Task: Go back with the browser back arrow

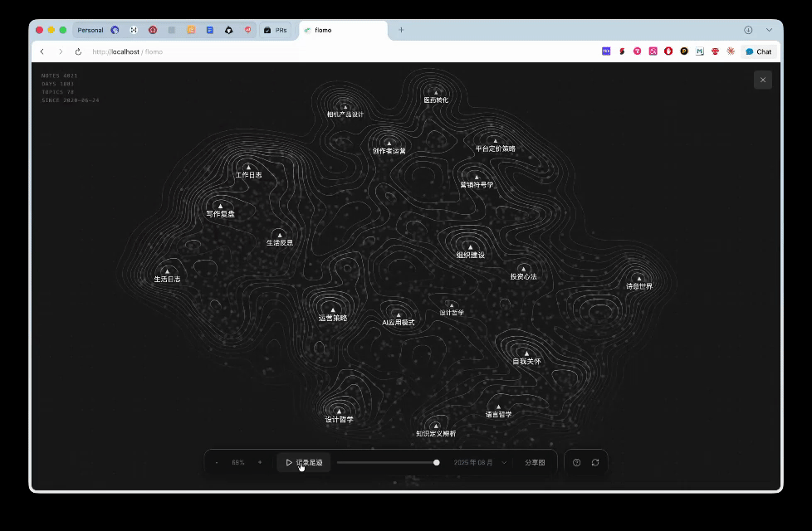Action: pyautogui.click(x=42, y=51)
